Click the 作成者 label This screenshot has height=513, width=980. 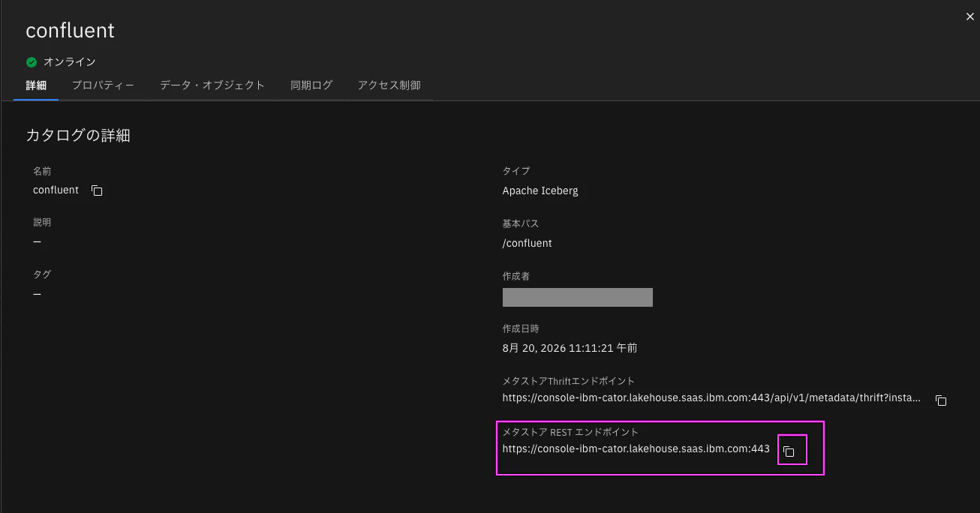(516, 276)
